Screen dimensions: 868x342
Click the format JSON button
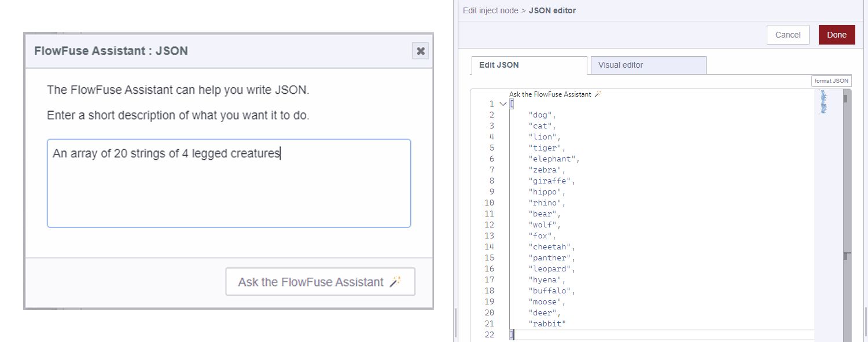point(831,80)
